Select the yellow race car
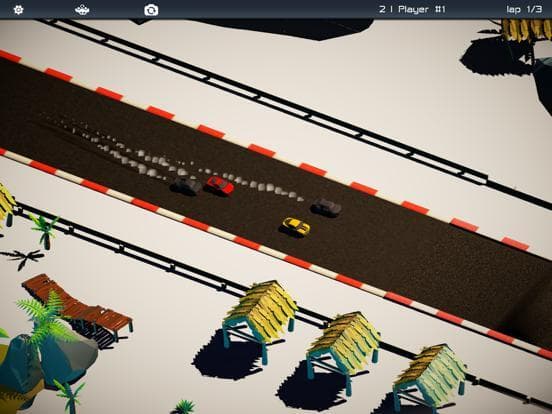 296,226
